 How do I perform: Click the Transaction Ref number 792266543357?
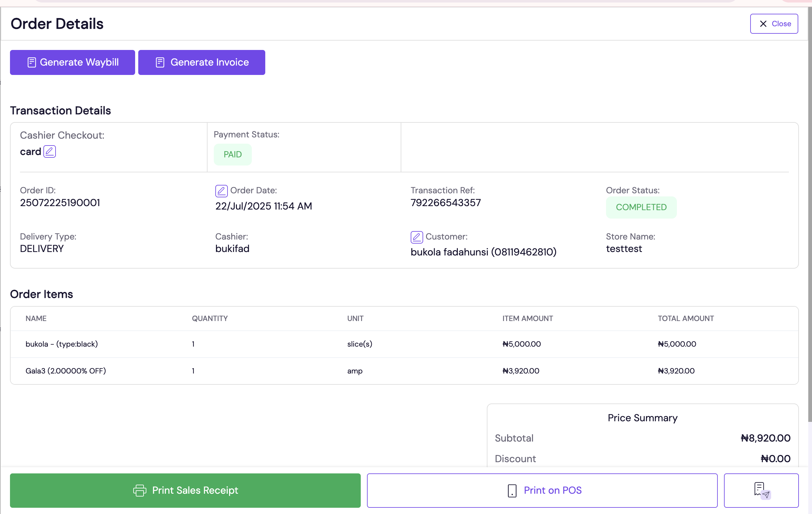[x=445, y=203]
